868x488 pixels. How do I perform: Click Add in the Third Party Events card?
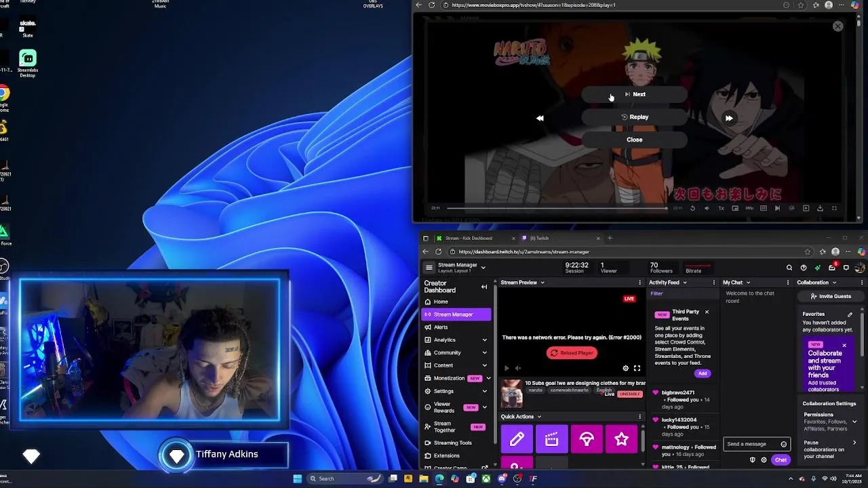(x=703, y=373)
